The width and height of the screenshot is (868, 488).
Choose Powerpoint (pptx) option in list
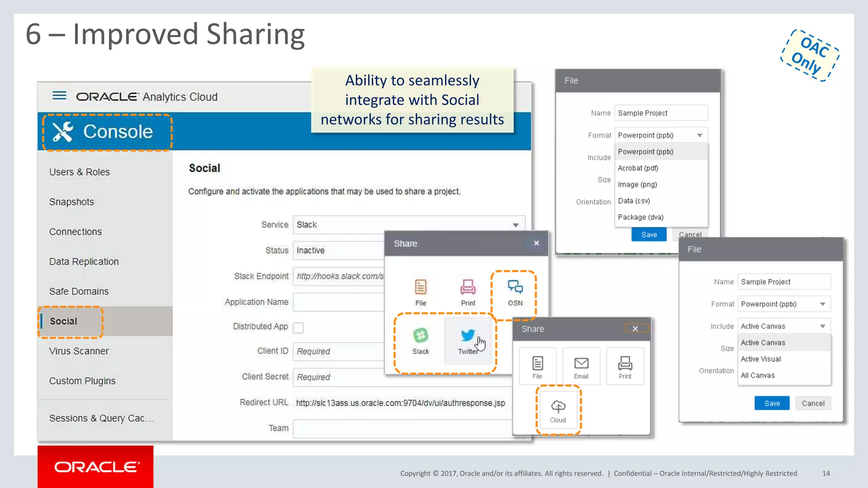[661, 152]
